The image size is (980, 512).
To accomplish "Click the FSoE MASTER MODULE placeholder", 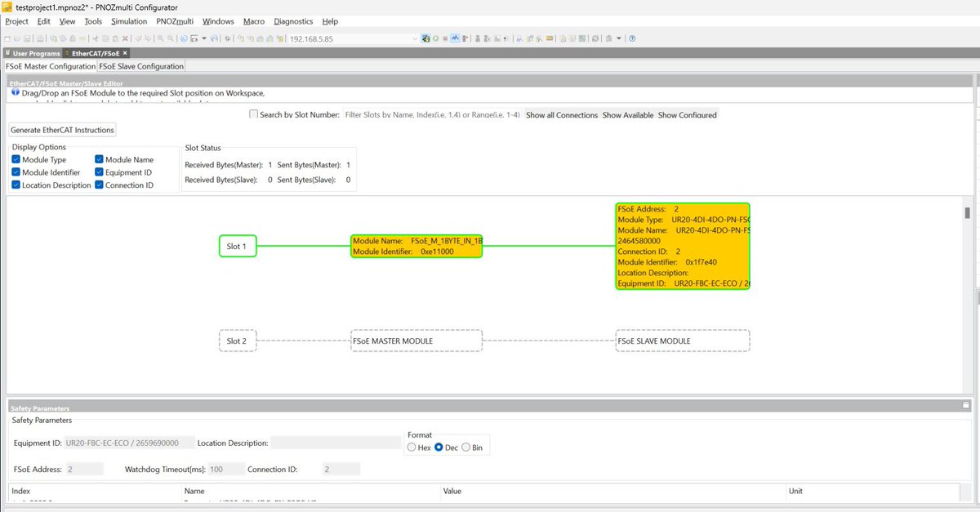I will coord(416,341).
